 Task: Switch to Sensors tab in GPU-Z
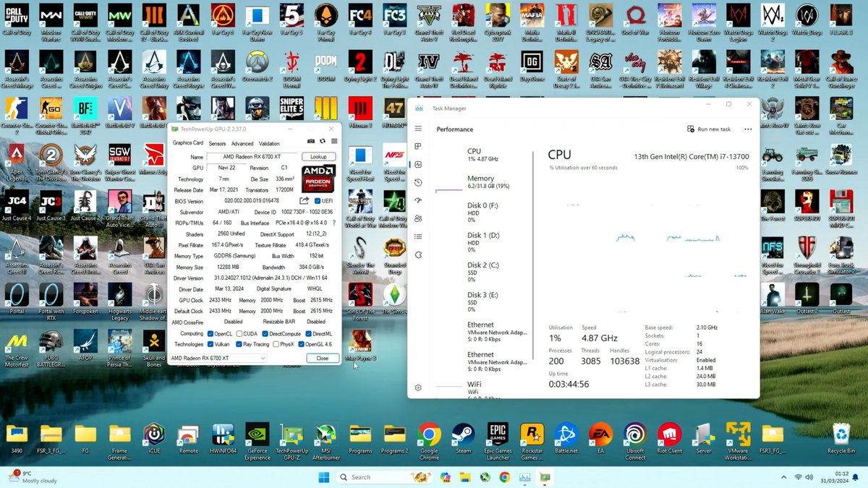(x=217, y=143)
